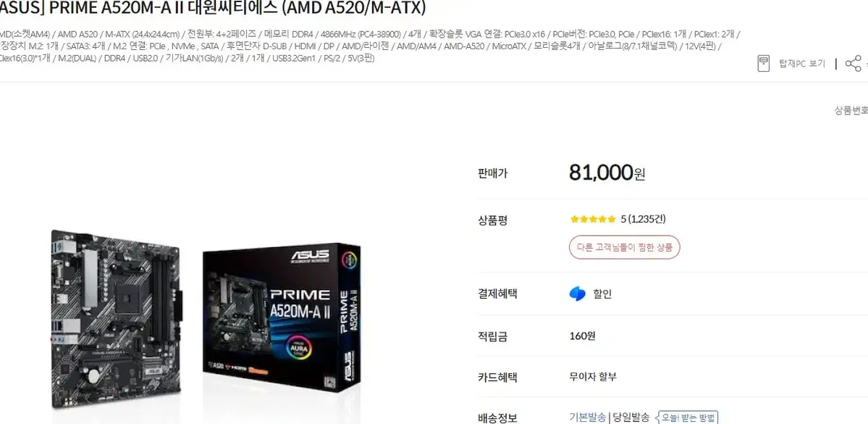Screen dimensions: 868x424
Task: Click the 81,000원 price
Action: pos(607,173)
